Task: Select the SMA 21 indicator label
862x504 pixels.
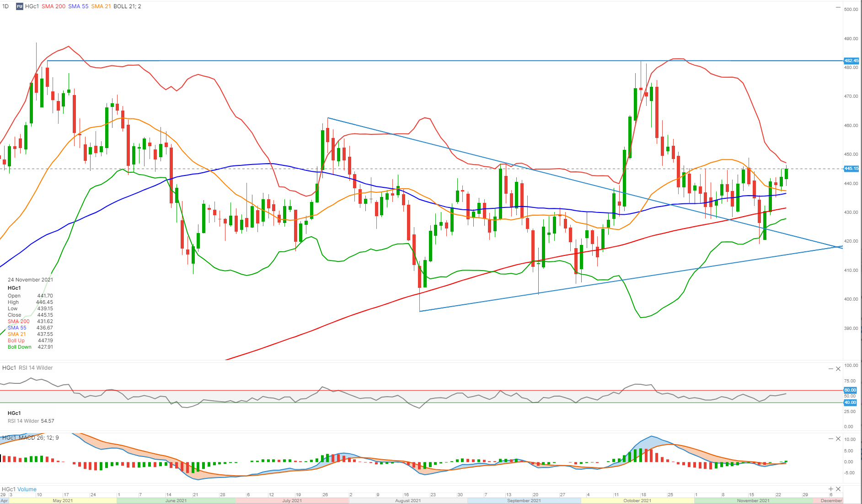Action: point(101,6)
